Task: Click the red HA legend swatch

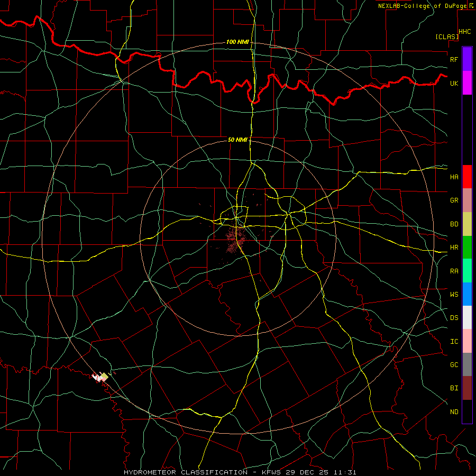Action: coord(467,177)
